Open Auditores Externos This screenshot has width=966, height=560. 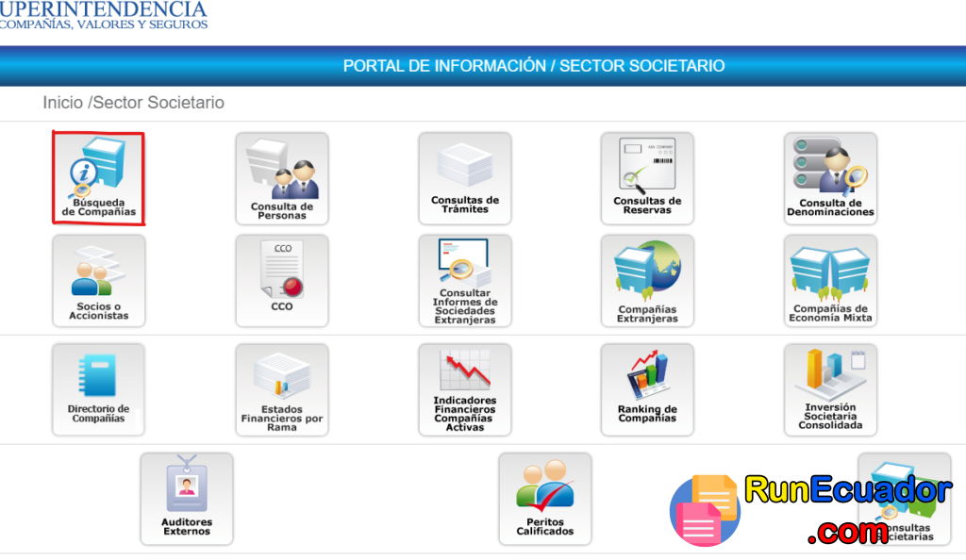coord(186,499)
